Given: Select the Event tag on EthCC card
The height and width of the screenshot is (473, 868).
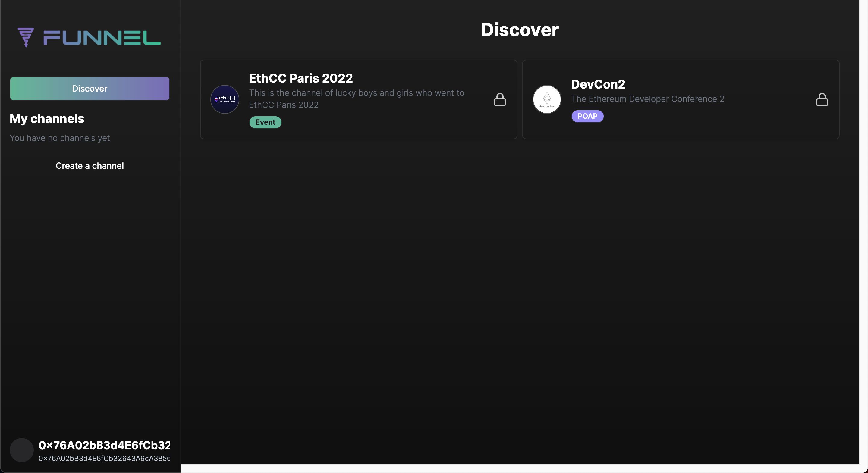Looking at the screenshot, I should pos(265,122).
